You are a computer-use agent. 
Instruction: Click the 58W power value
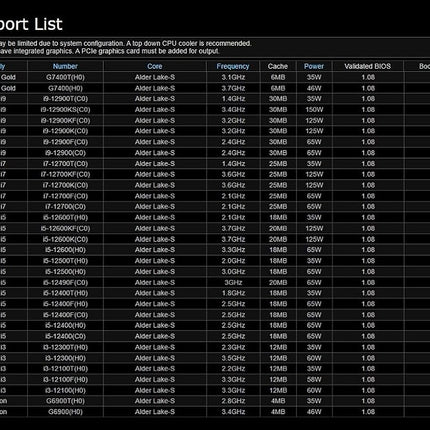pyautogui.click(x=314, y=380)
